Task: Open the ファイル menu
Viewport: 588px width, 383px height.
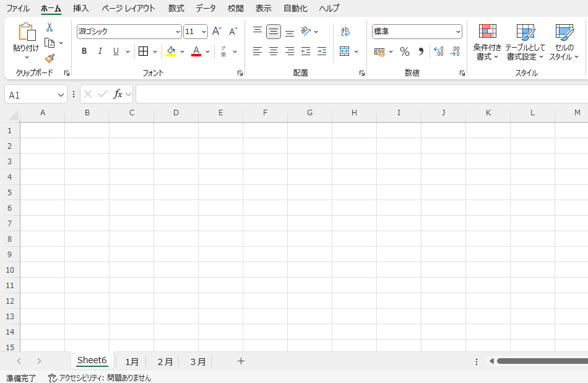Action: point(17,8)
